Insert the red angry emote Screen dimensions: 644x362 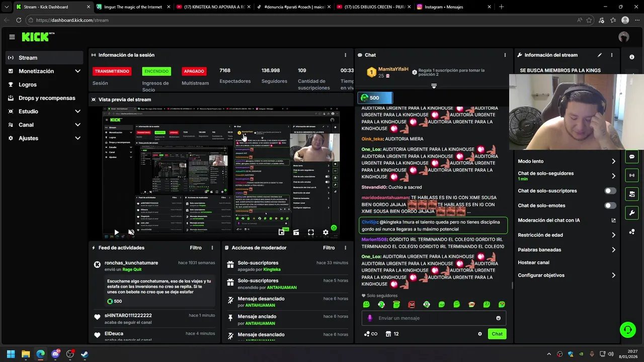pos(412,304)
